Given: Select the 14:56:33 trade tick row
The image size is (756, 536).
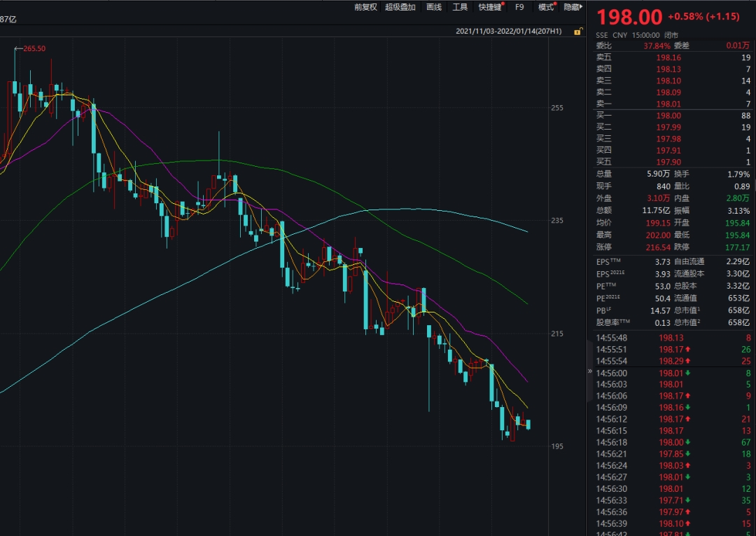Looking at the screenshot, I should tap(673, 500).
